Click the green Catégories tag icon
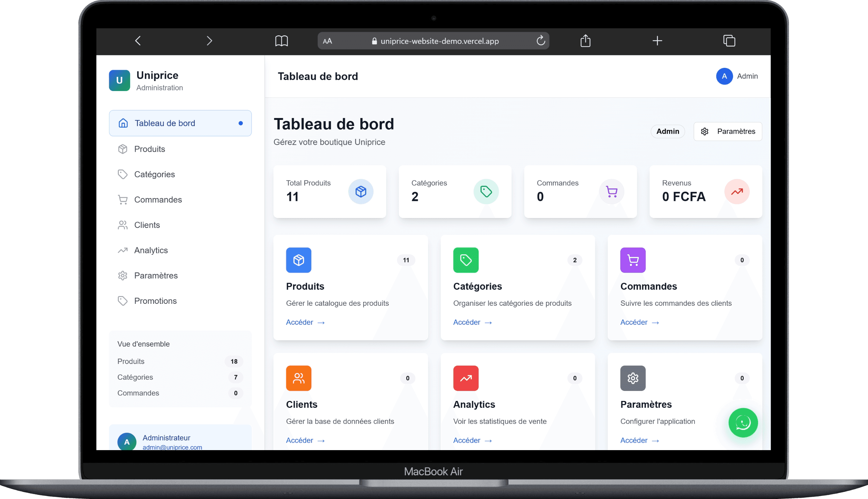This screenshot has height=499, width=868. 466,260
